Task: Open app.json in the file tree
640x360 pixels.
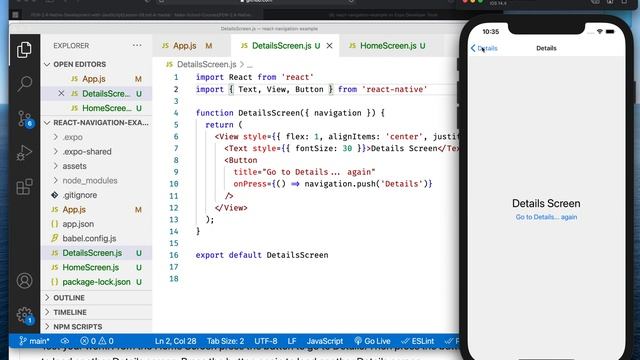Action: pyautogui.click(x=78, y=224)
